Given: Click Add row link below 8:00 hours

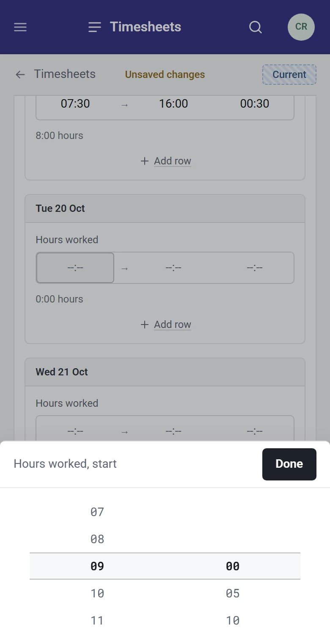Looking at the screenshot, I should (x=173, y=161).
